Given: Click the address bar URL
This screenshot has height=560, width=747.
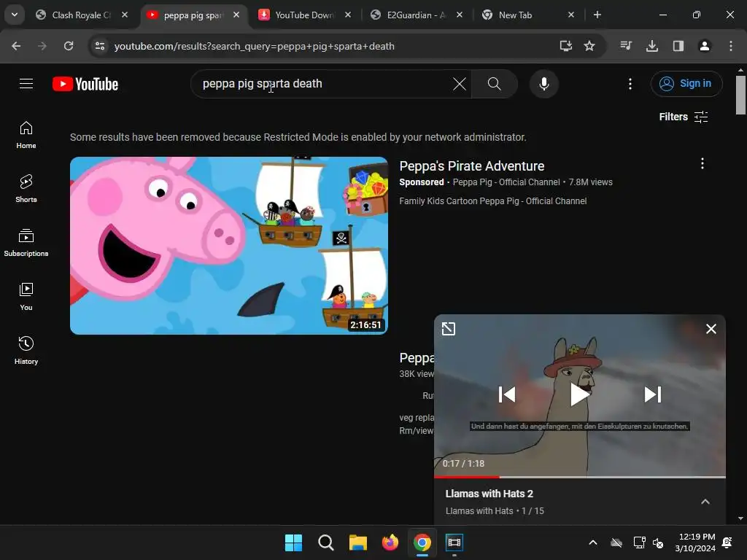Looking at the screenshot, I should tap(255, 46).
